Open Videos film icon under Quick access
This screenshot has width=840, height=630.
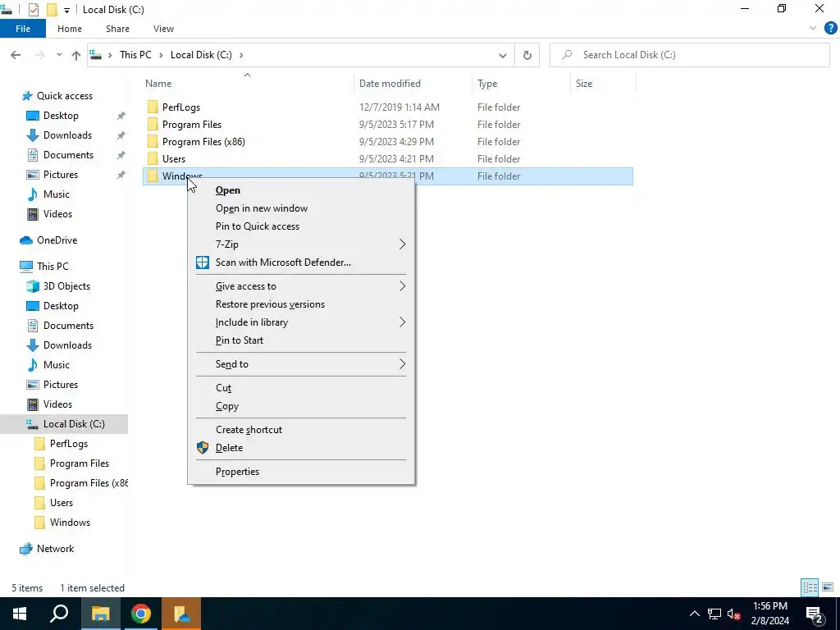tap(33, 214)
